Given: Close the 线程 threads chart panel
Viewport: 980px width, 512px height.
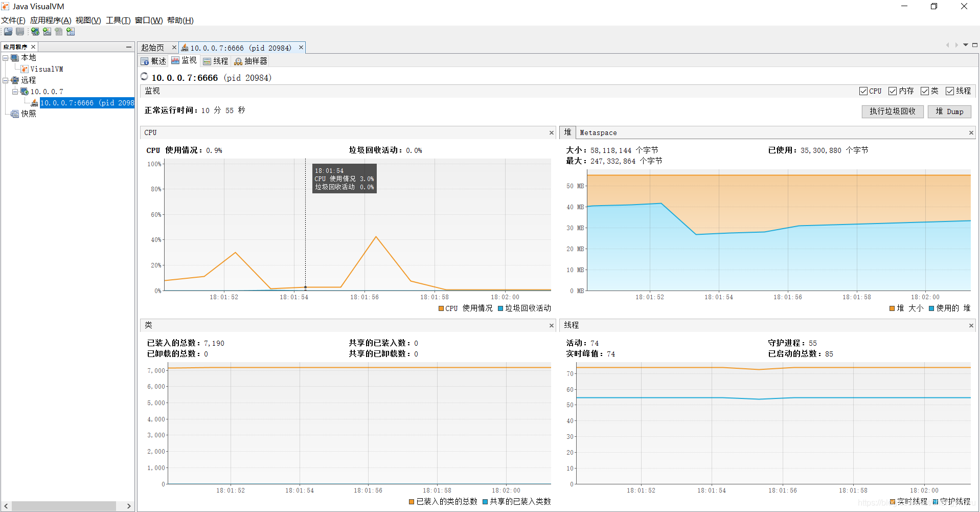Looking at the screenshot, I should pos(971,326).
